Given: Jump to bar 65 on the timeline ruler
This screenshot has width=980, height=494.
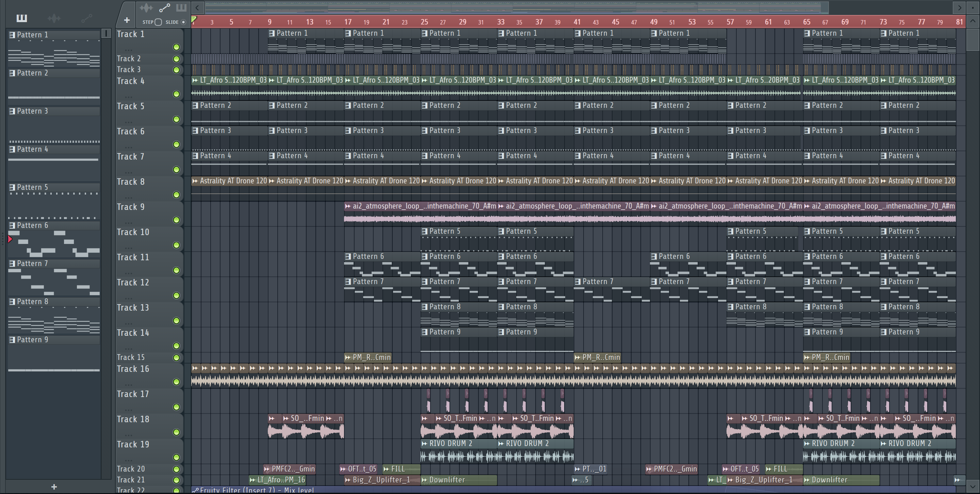Looking at the screenshot, I should [x=806, y=22].
